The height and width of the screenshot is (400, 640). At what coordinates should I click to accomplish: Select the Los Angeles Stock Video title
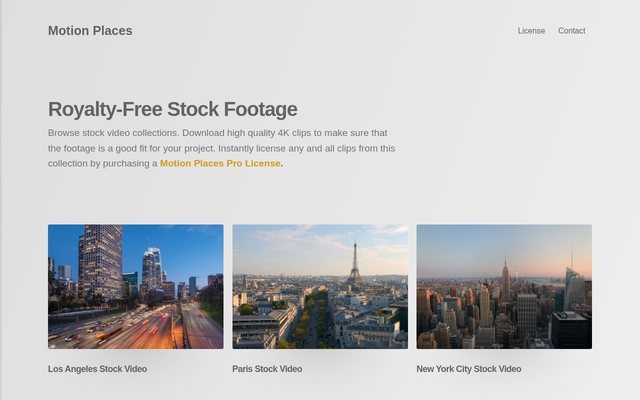point(98,369)
